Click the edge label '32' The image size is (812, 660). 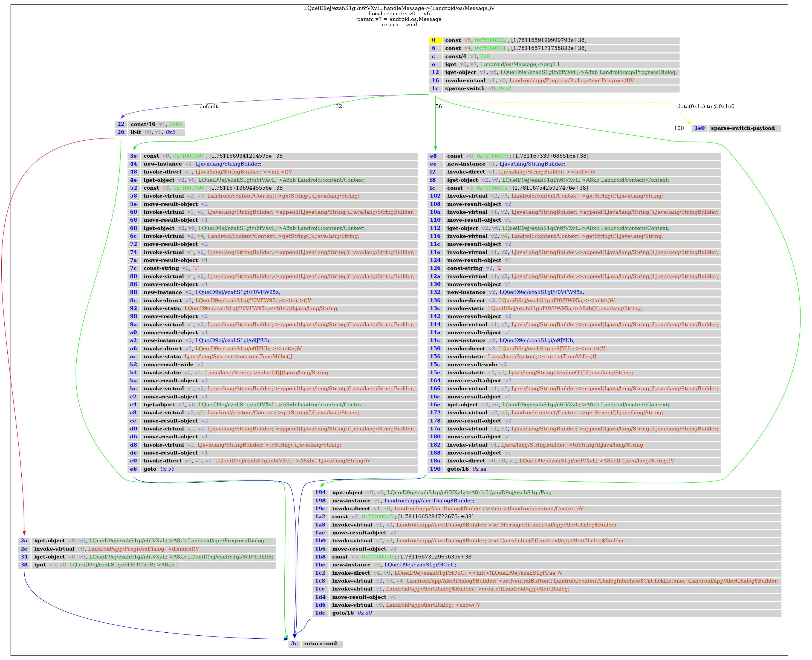338,106
